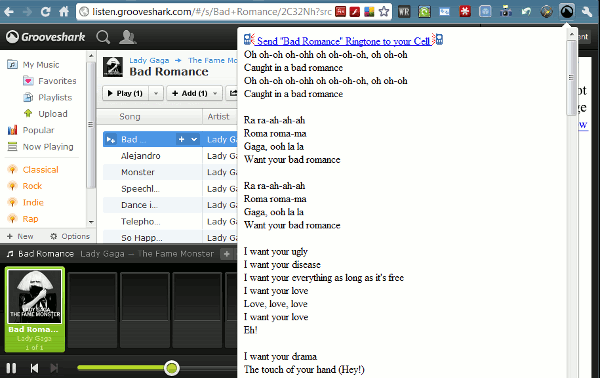Open Upload in sidebar
This screenshot has width=600, height=378.
[x=45, y=114]
